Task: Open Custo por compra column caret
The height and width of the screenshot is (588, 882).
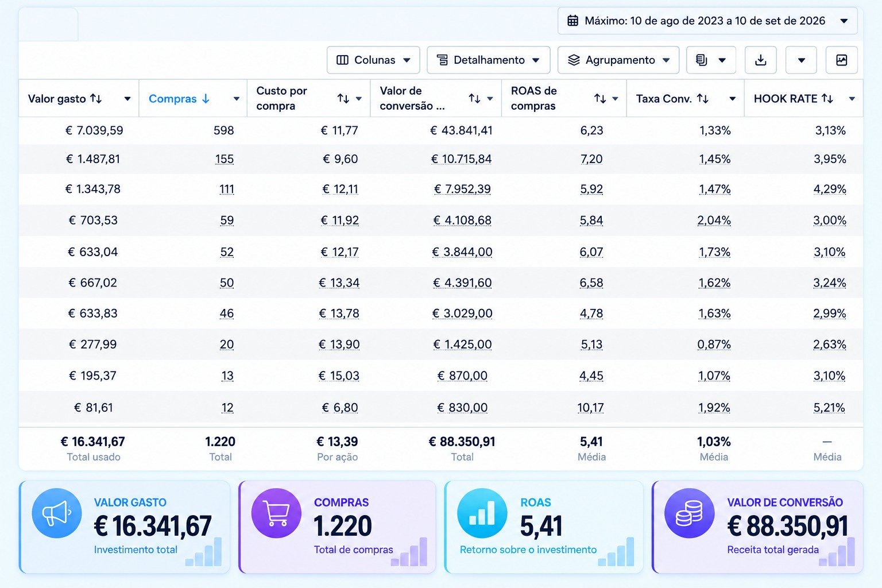Action: click(359, 99)
